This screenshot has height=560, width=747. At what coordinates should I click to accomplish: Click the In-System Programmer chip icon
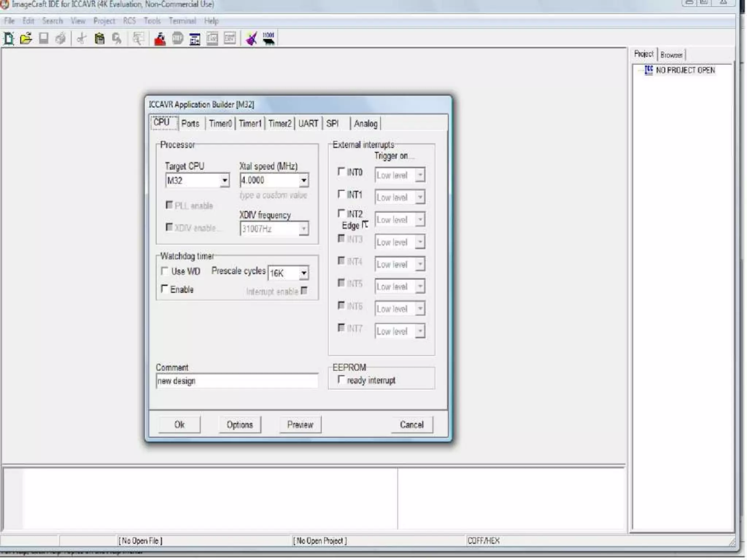[269, 38]
